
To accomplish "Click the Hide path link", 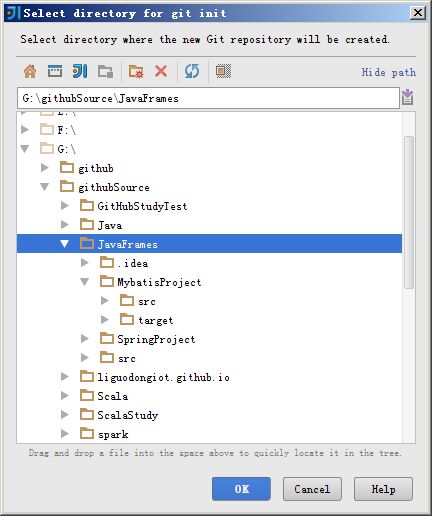I will tap(389, 72).
